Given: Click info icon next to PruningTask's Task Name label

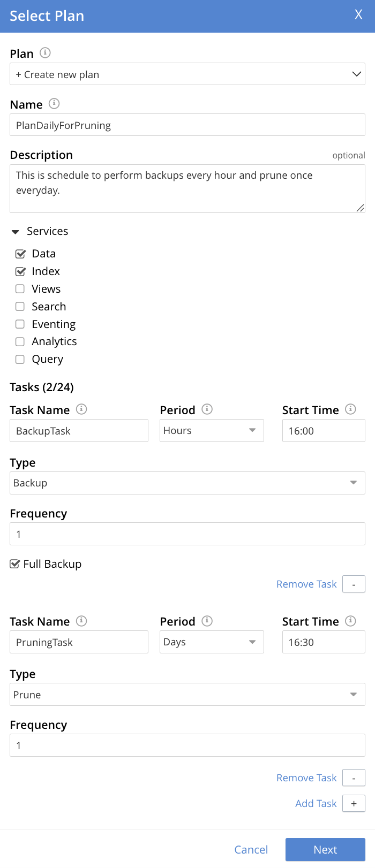Looking at the screenshot, I should point(81,621).
